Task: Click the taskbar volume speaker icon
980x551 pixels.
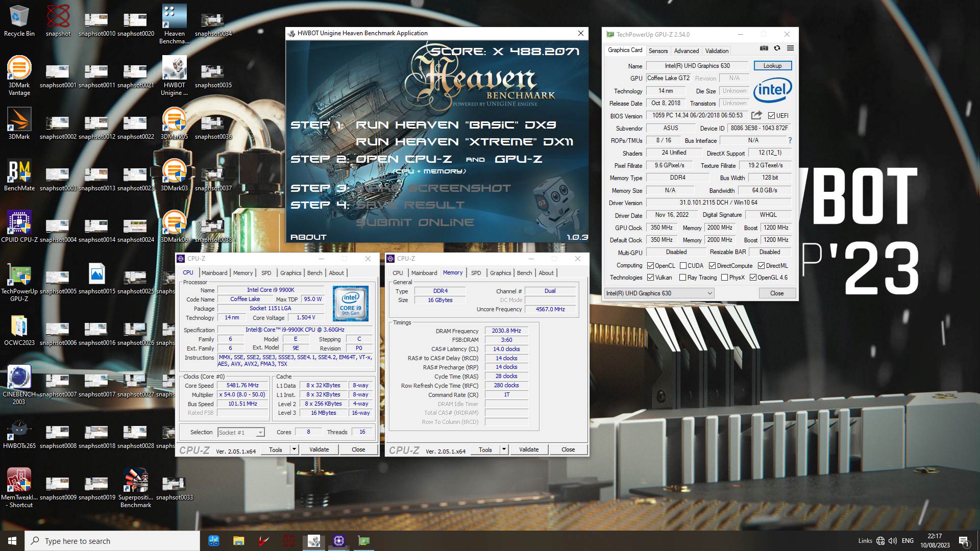Action: coord(893,541)
